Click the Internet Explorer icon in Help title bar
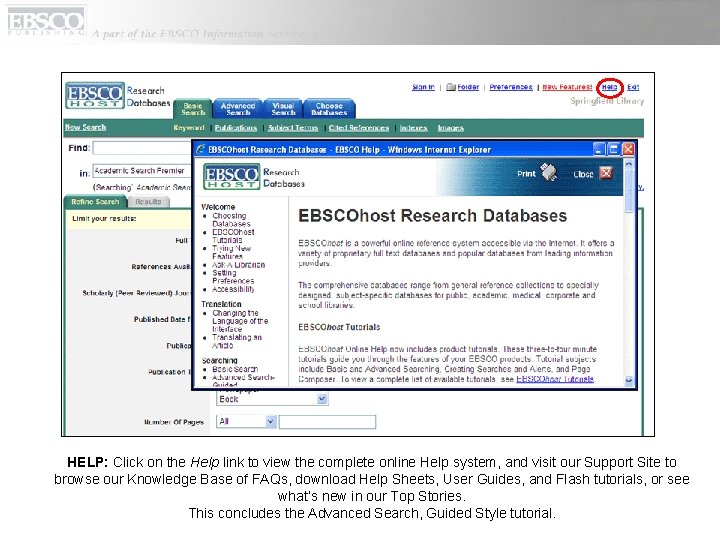The width and height of the screenshot is (720, 540). 200,149
